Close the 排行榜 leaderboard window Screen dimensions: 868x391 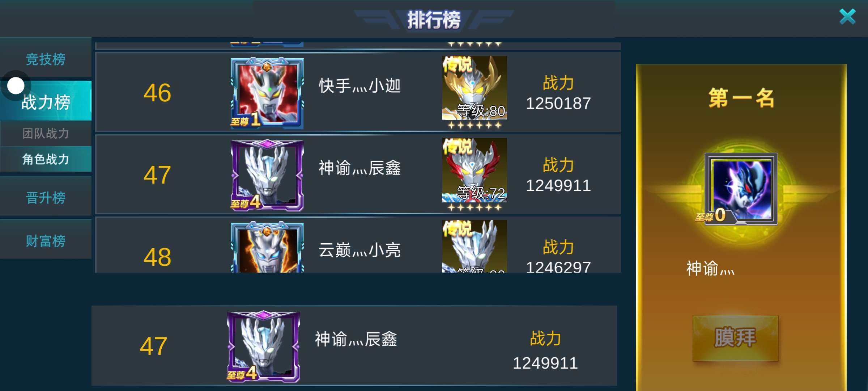(x=847, y=17)
